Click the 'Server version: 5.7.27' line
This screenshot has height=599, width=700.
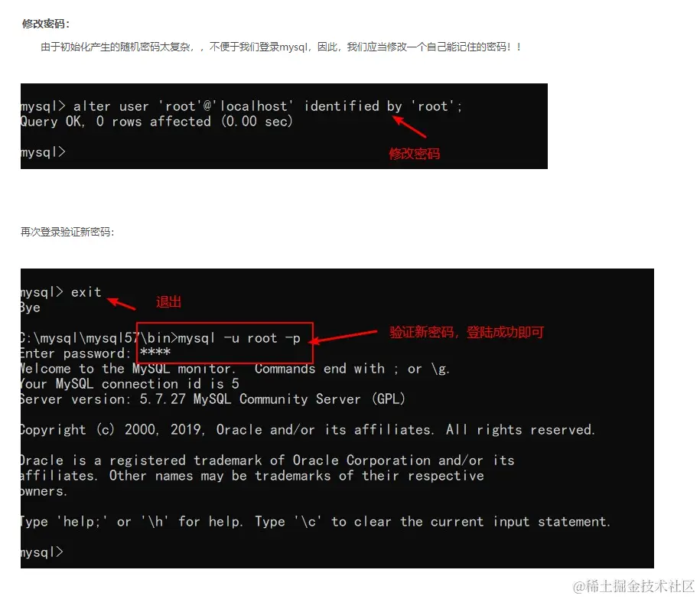[213, 399]
